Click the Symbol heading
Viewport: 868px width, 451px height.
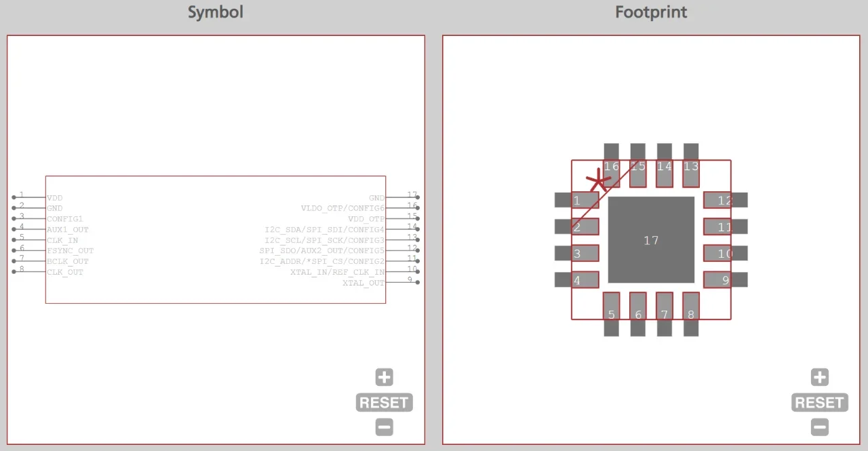(215, 12)
